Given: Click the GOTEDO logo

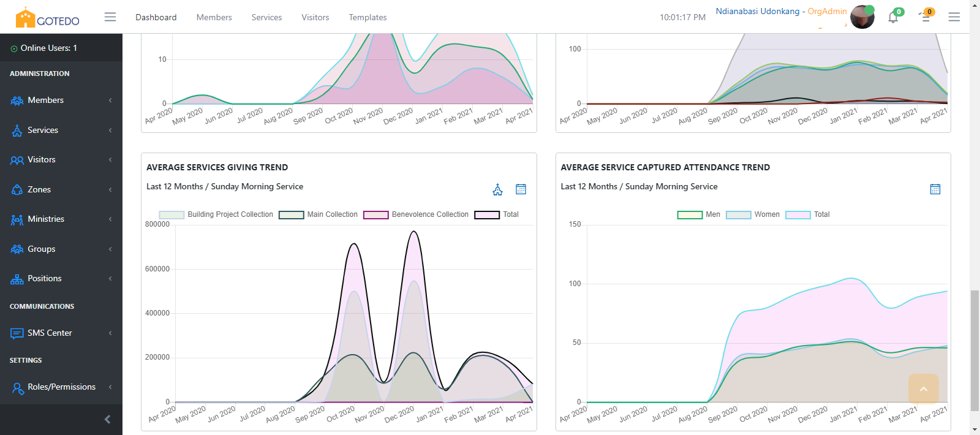Looking at the screenshot, I should (x=48, y=18).
